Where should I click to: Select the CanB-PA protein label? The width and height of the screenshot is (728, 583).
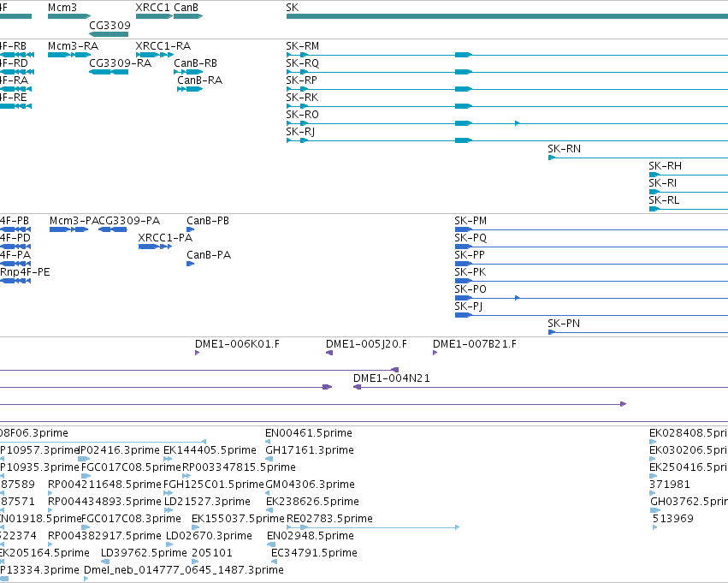(x=209, y=255)
